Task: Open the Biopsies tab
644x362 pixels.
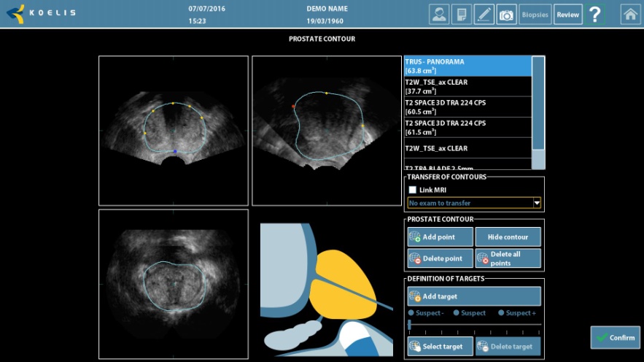Action: pyautogui.click(x=535, y=15)
